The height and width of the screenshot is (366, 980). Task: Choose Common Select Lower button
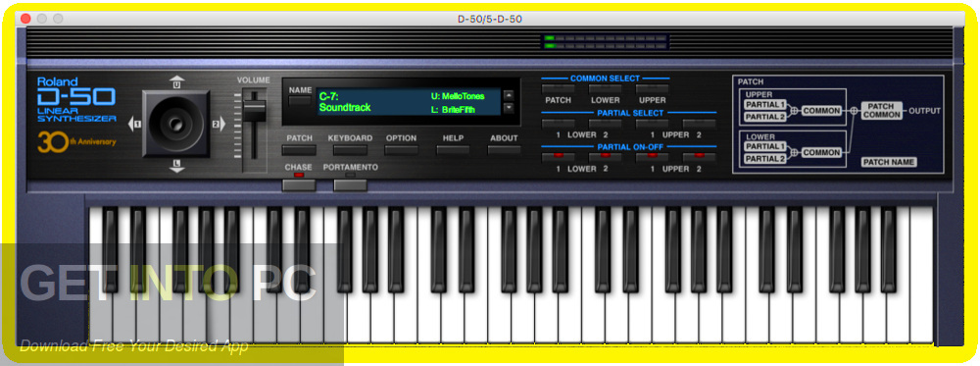tap(605, 89)
